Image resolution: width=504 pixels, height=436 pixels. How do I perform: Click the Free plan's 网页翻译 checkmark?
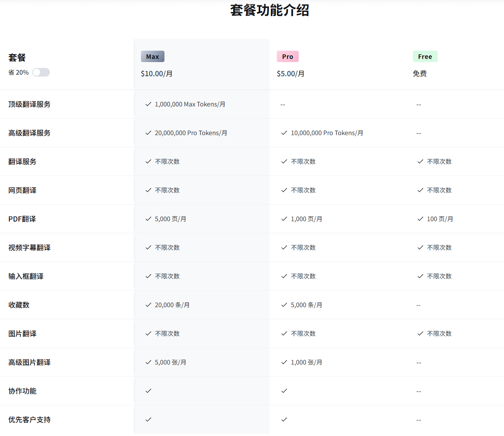click(x=420, y=190)
